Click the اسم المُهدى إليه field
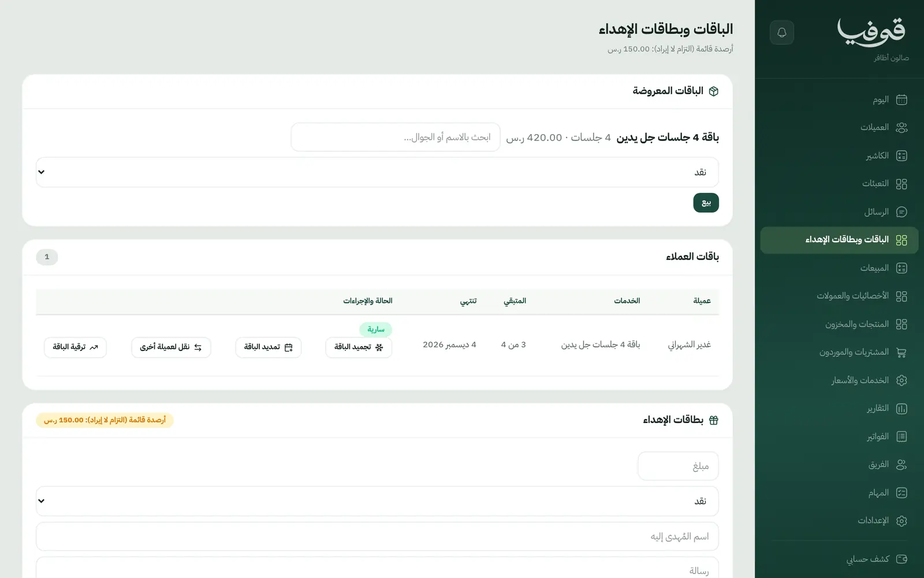Image resolution: width=924 pixels, height=578 pixels. [377, 536]
